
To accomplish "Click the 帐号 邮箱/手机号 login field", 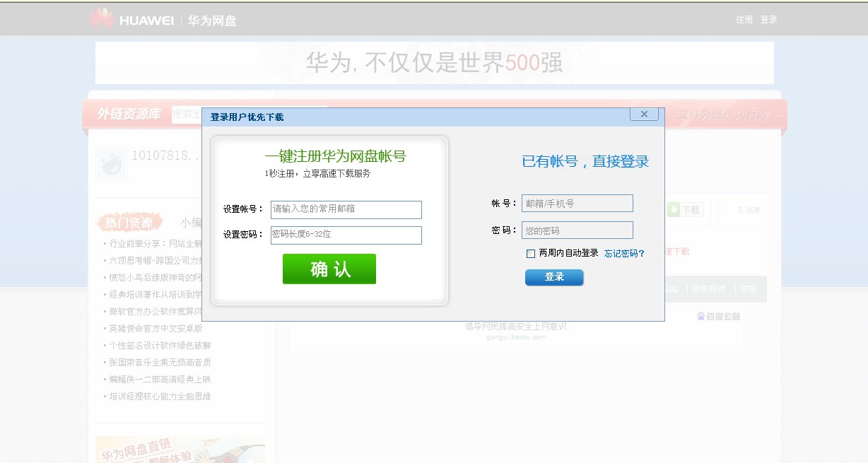I will (x=577, y=204).
